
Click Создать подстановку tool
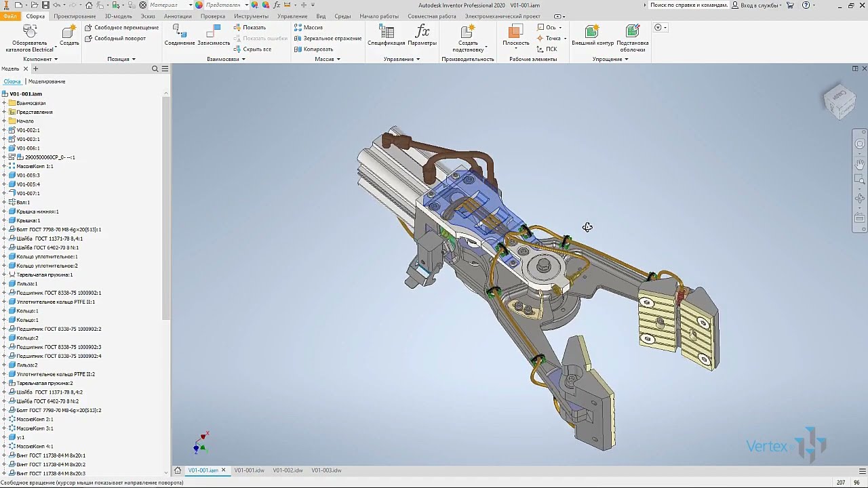coord(467,39)
